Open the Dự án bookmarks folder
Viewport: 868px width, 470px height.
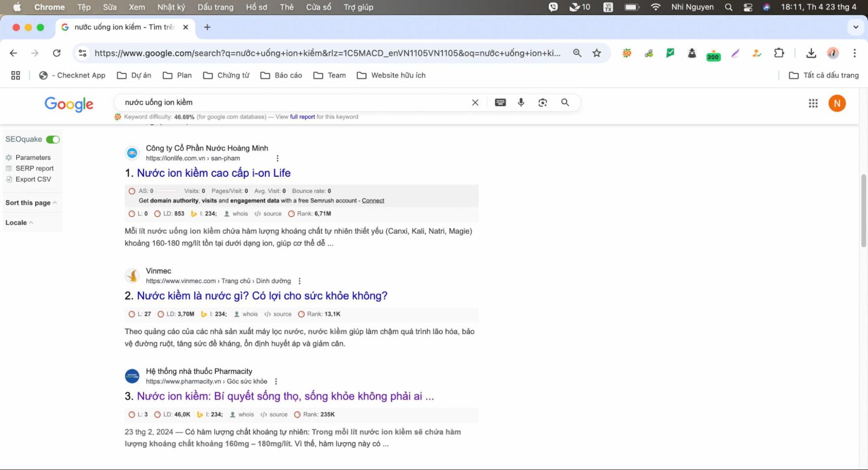134,75
